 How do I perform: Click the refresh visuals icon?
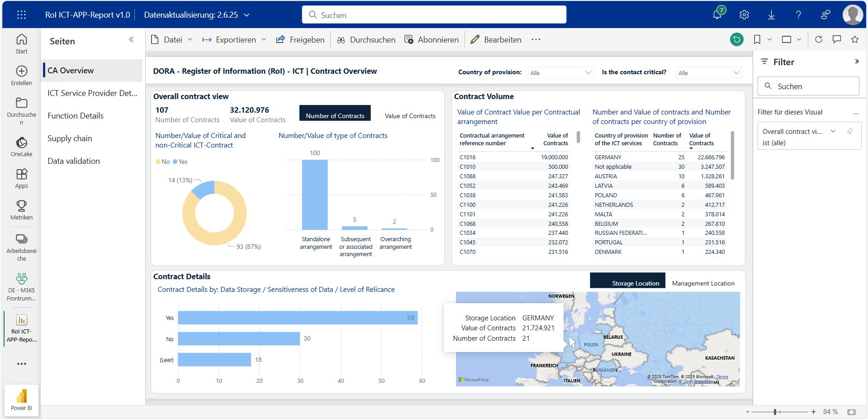tap(818, 40)
